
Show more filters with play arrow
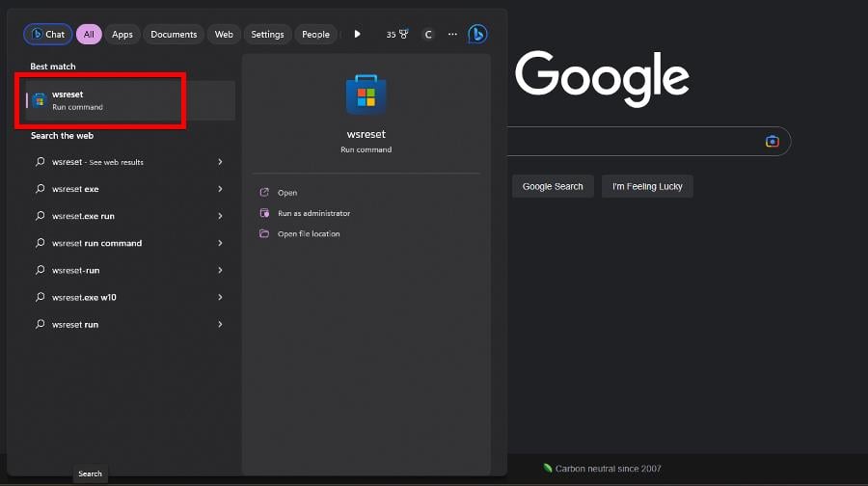click(x=357, y=35)
